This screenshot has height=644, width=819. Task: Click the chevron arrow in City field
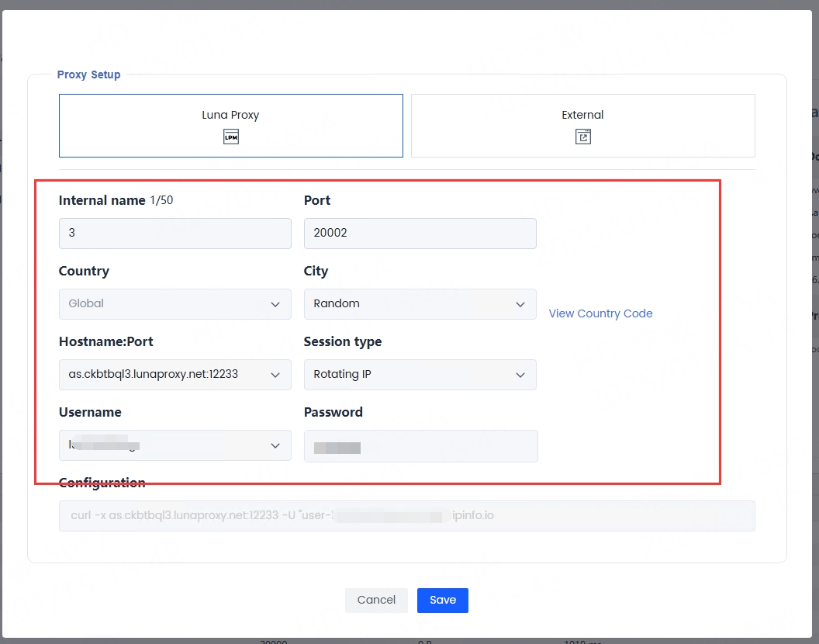pyautogui.click(x=520, y=304)
